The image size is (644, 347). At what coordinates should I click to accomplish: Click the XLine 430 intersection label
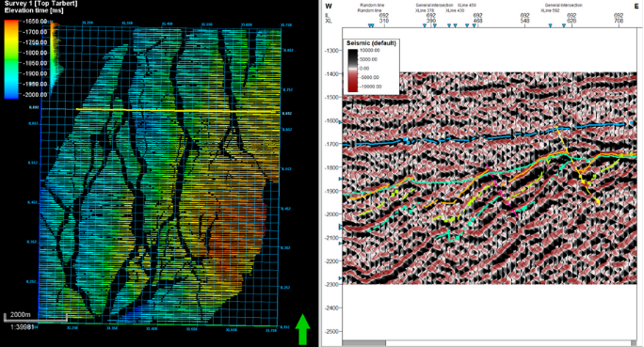pyautogui.click(x=455, y=10)
